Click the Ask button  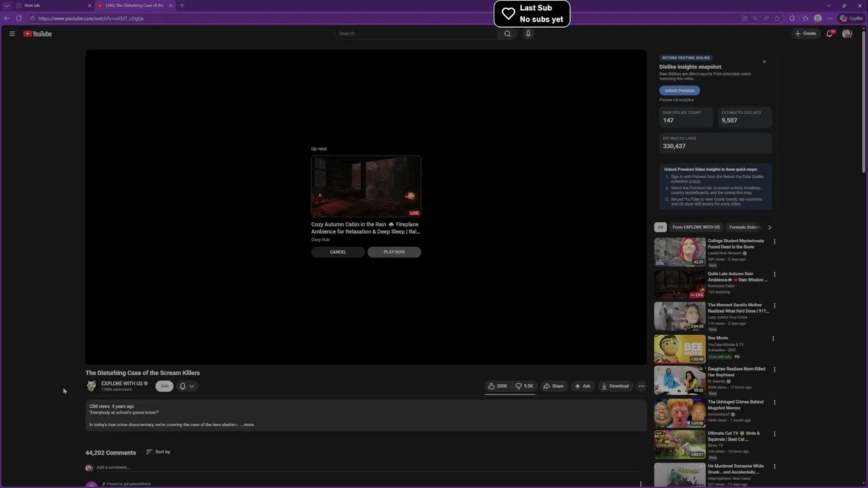(x=583, y=386)
